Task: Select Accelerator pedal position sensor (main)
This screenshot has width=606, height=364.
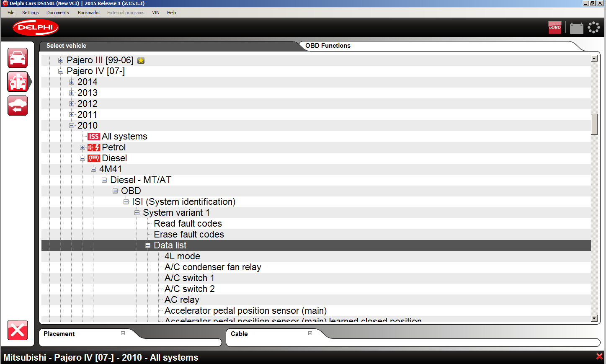Action: [246, 311]
